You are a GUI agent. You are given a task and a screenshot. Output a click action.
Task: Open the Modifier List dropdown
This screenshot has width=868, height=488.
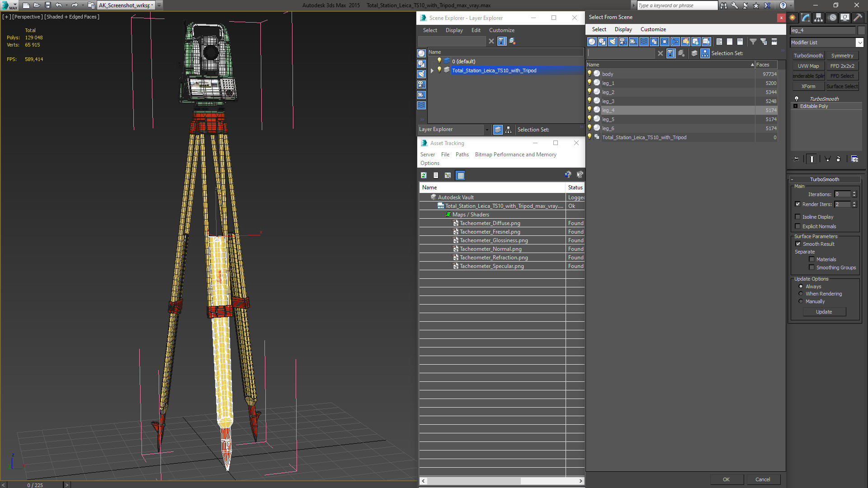[859, 42]
